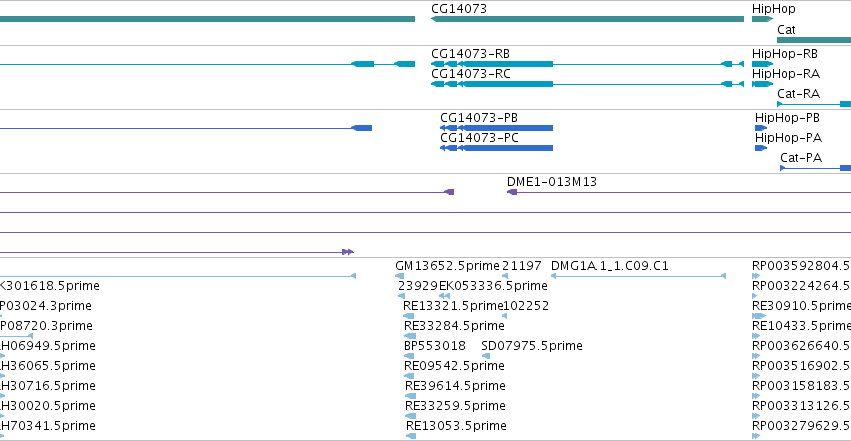Image resolution: width=851 pixels, height=441 pixels.
Task: Click the Cat gene label
Action: pyautogui.click(x=786, y=30)
